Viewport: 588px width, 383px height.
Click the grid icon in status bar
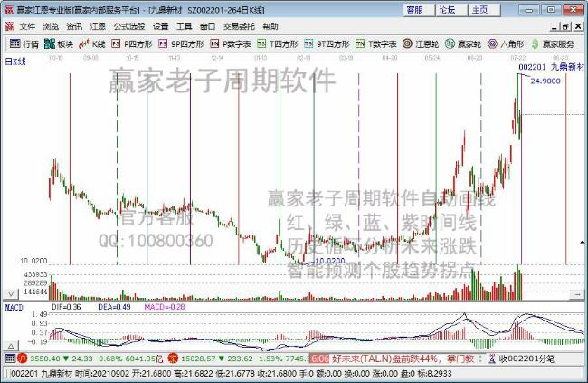tap(10, 359)
